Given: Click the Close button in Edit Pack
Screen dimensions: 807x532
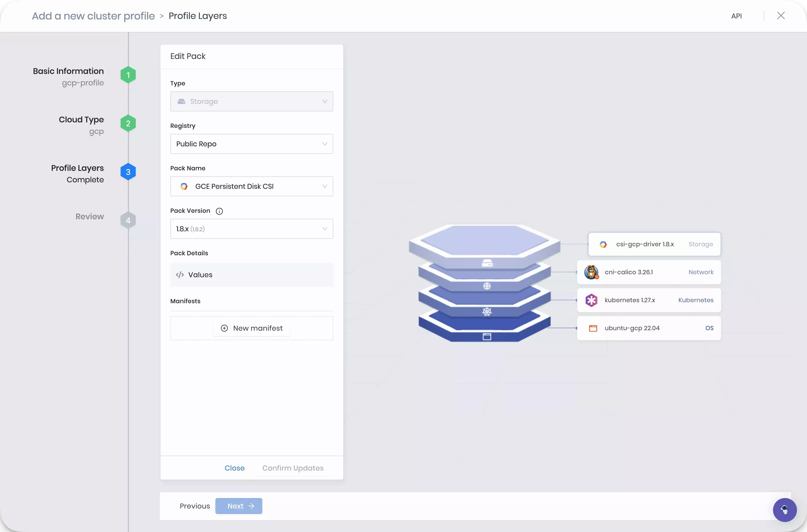Looking at the screenshot, I should click(x=235, y=468).
